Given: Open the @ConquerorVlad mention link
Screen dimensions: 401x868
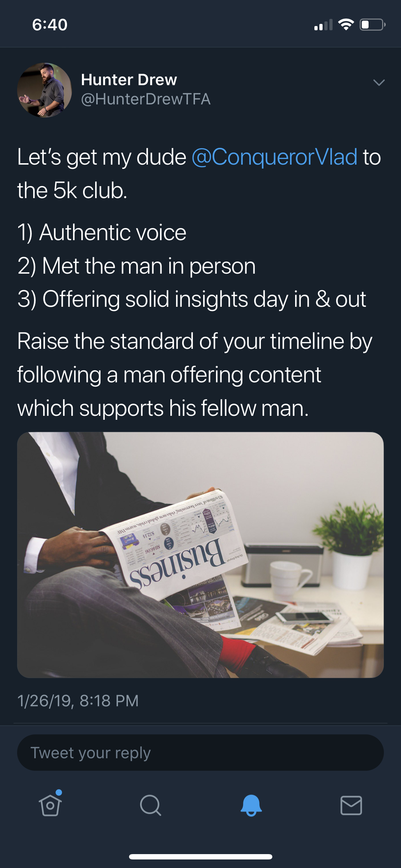Looking at the screenshot, I should tap(274, 157).
